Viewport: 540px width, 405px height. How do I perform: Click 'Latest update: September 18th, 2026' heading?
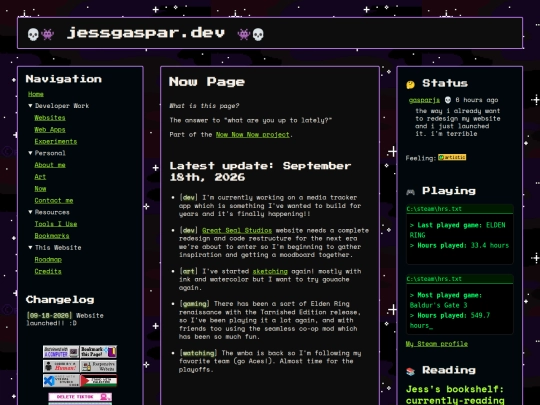(260, 172)
